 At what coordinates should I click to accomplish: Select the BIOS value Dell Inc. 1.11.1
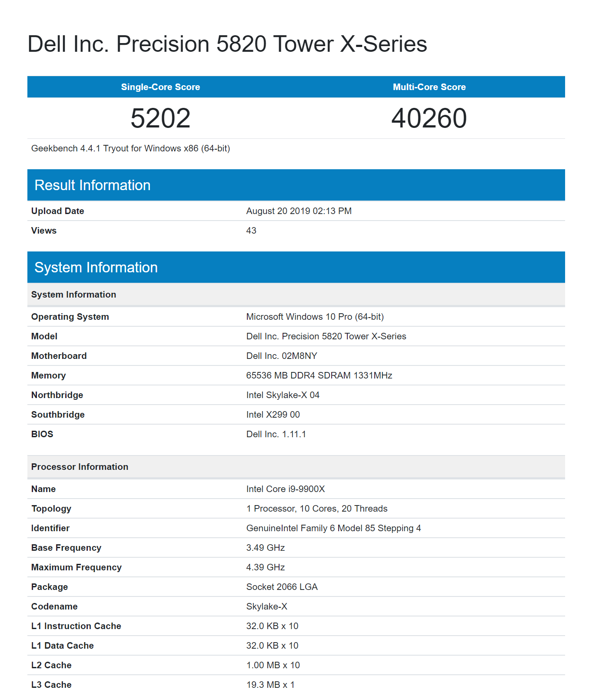point(276,434)
